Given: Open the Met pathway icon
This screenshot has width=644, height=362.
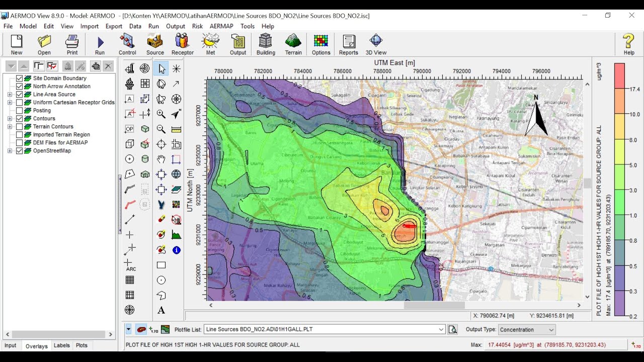Looking at the screenshot, I should tap(210, 44).
